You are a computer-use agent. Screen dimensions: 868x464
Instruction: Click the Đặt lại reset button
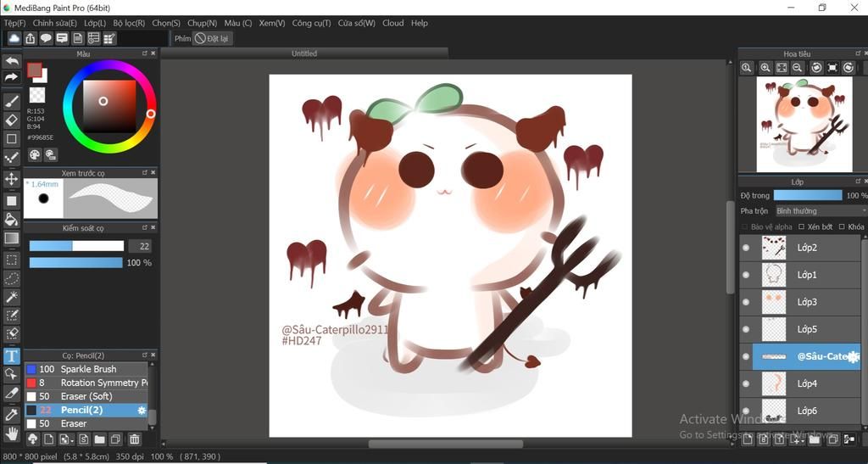click(x=212, y=38)
